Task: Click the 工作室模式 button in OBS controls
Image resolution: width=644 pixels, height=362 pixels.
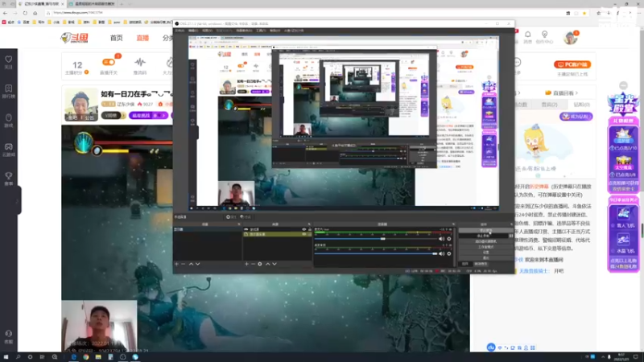Action: [x=485, y=247]
